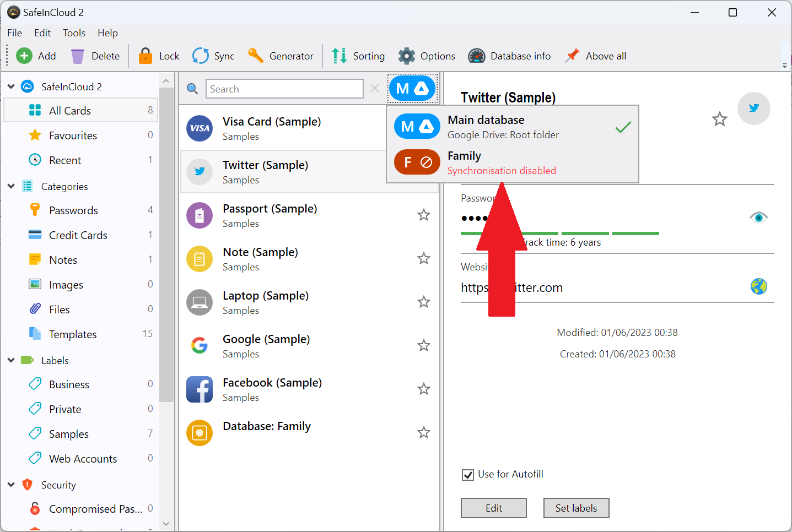
Task: Favourite the Database: Family star
Action: click(x=423, y=432)
